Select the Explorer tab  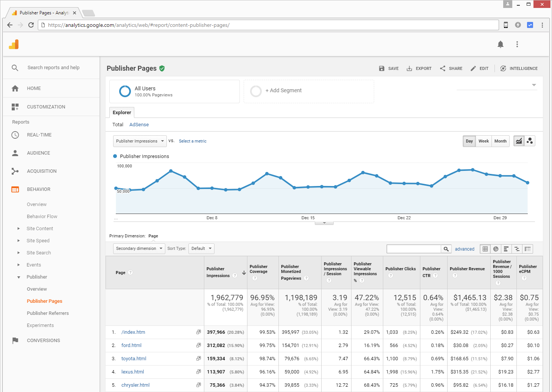point(122,113)
